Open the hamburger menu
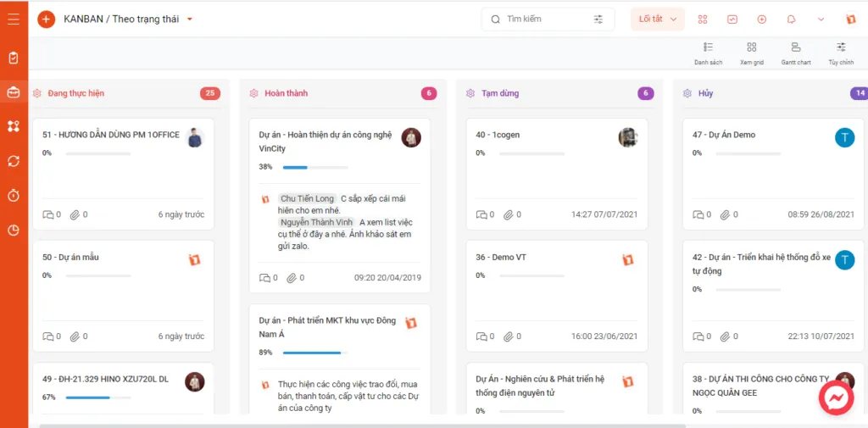The width and height of the screenshot is (868, 428). pyautogui.click(x=14, y=19)
